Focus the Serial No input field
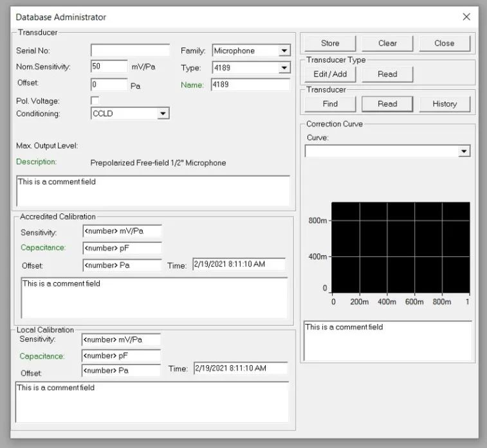 (130, 50)
